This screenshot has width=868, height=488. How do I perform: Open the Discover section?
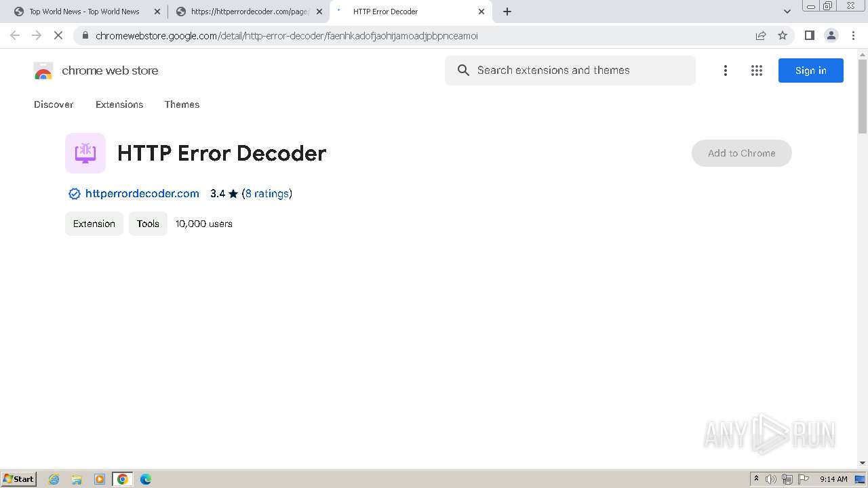(54, 104)
